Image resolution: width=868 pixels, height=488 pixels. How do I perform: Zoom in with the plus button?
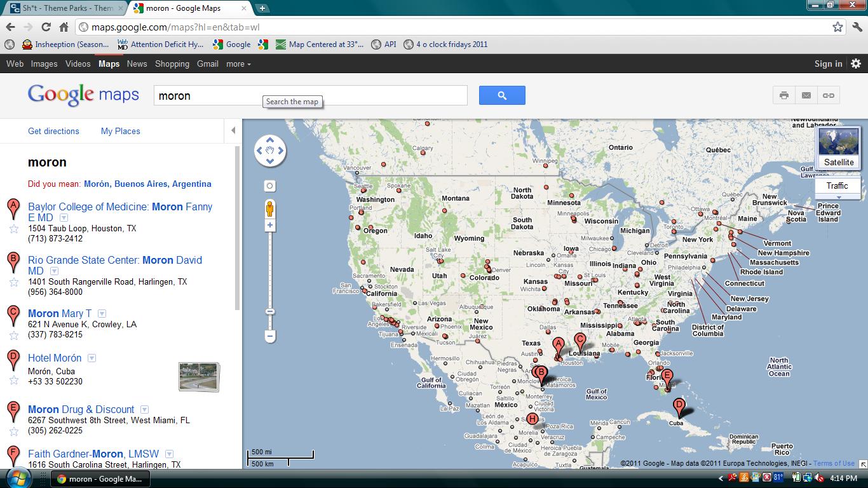point(270,226)
